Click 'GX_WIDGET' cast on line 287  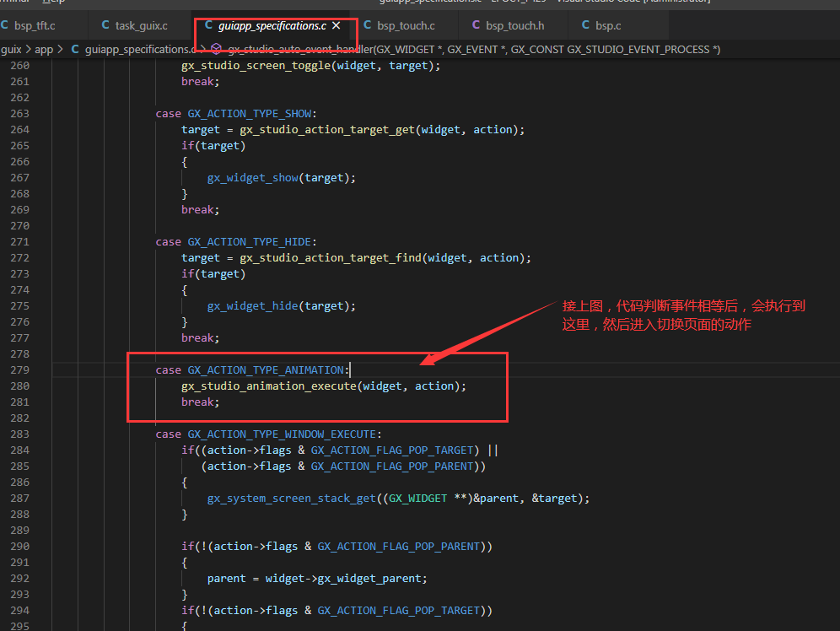tap(417, 499)
